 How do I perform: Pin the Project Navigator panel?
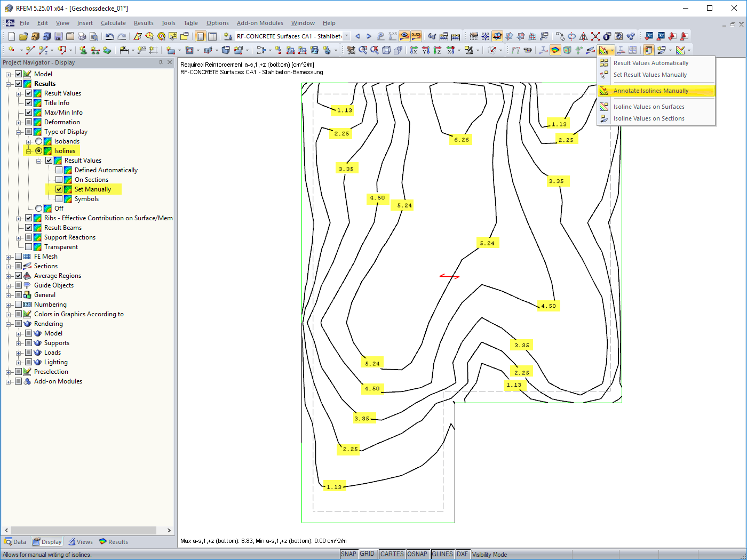(161, 62)
